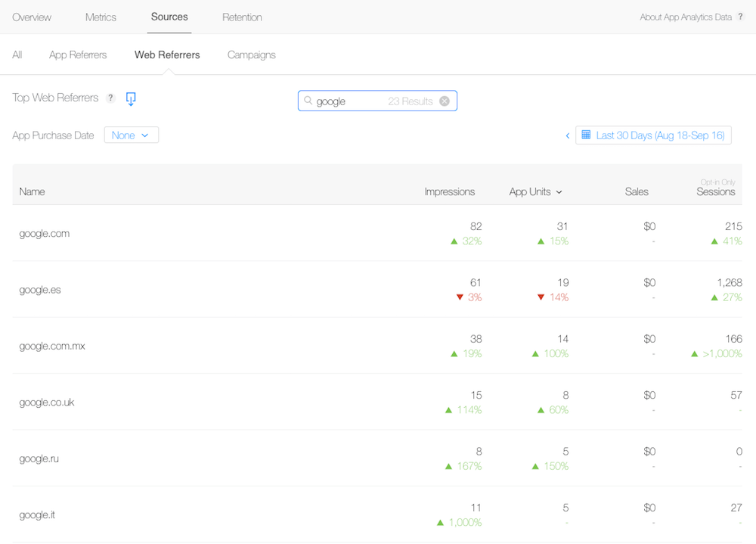Select the Web Referrers sub-tab
Viewport: 756px width, 544px height.
pos(167,55)
